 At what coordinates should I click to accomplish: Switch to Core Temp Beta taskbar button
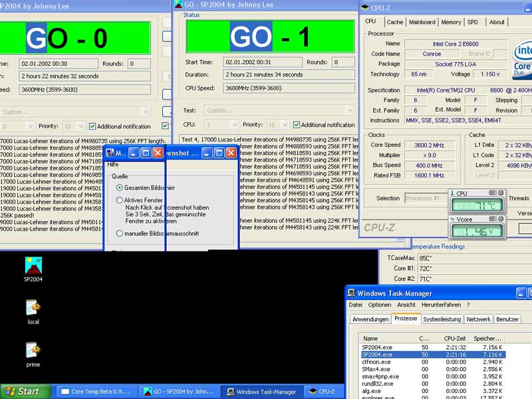coord(96,392)
